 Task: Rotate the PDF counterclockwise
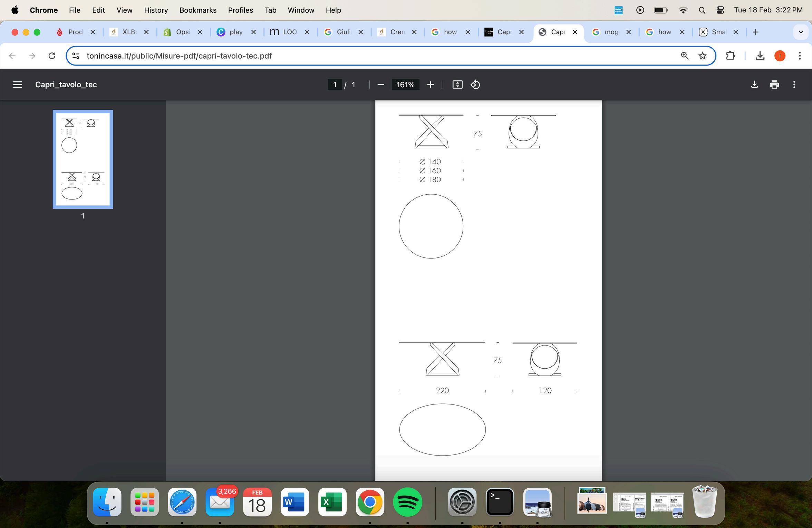pos(475,85)
